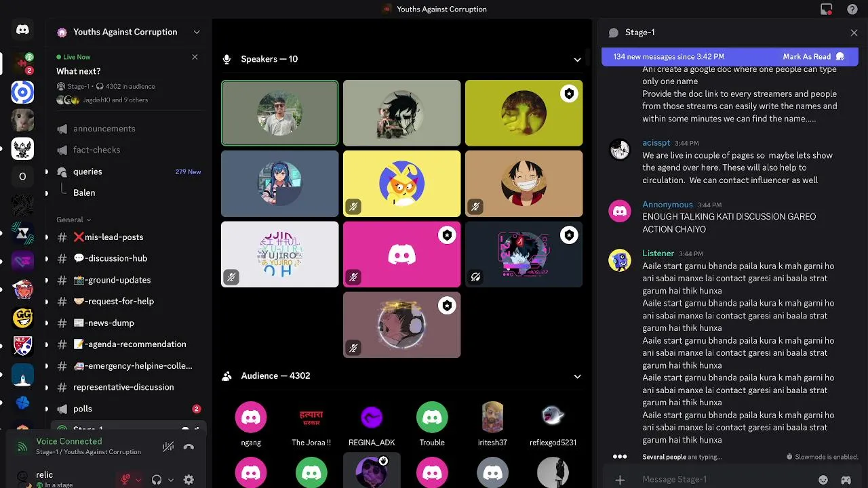Open the blue ring server icon
The height and width of the screenshot is (488, 868).
(x=22, y=92)
